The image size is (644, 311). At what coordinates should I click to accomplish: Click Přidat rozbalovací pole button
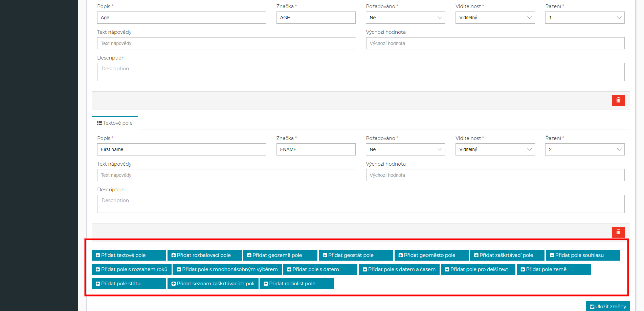[205, 255]
